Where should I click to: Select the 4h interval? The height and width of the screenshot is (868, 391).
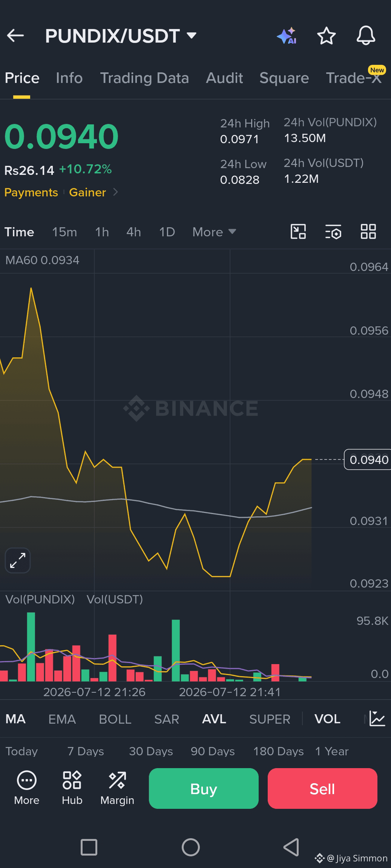(134, 232)
